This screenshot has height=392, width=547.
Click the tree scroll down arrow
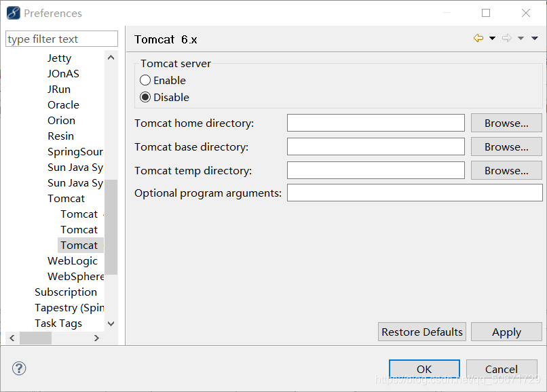click(x=111, y=324)
